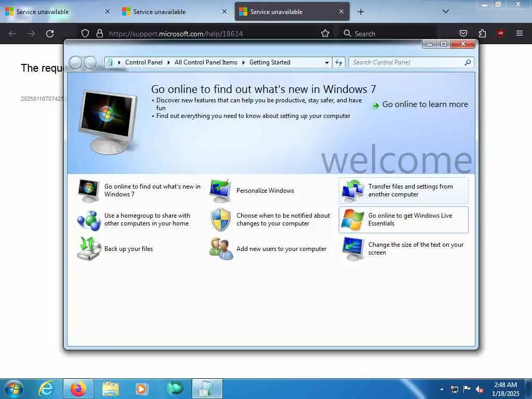This screenshot has height=399, width=532.
Task: Show hidden tray icons arrow
Action: pyautogui.click(x=442, y=389)
